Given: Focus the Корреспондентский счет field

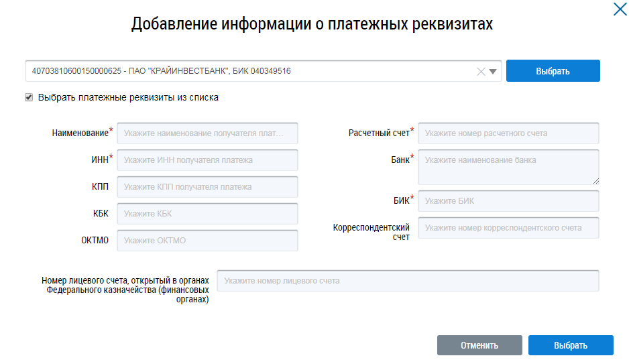Looking at the screenshot, I should (x=508, y=228).
